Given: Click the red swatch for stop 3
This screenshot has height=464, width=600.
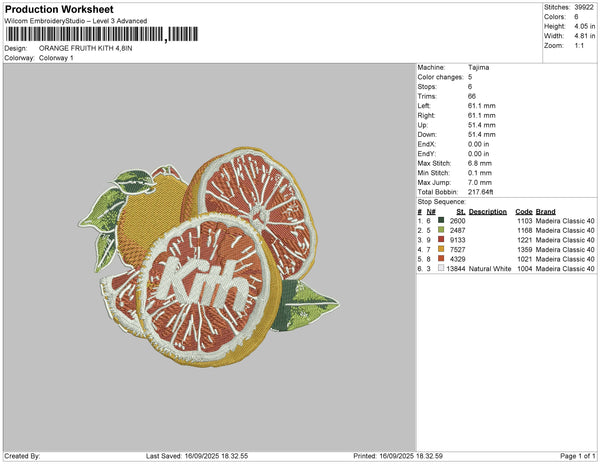Looking at the screenshot, I should pyautogui.click(x=441, y=239).
